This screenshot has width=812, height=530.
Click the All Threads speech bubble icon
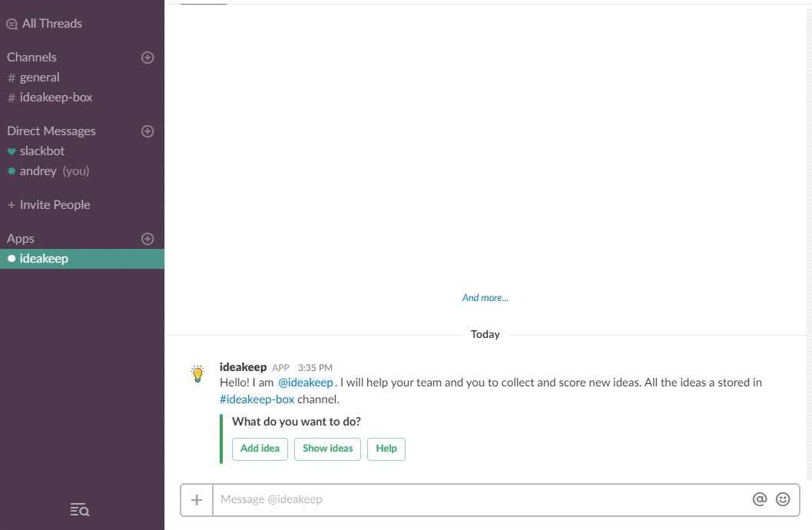pos(12,25)
